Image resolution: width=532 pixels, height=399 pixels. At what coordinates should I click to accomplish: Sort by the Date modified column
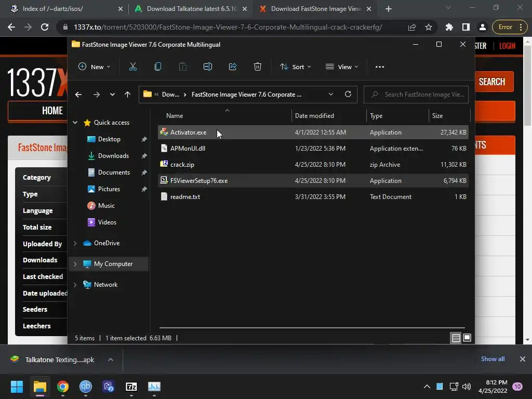(328, 116)
